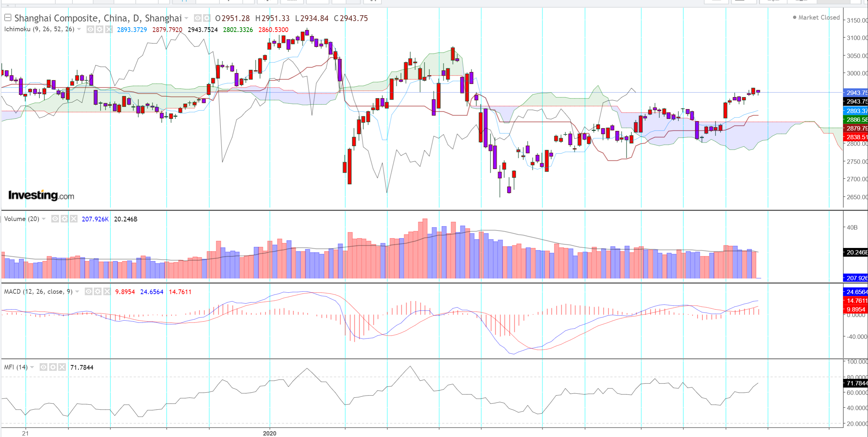Remove the Ichimoku indicator
Screen dimensions: 868x437
point(109,29)
